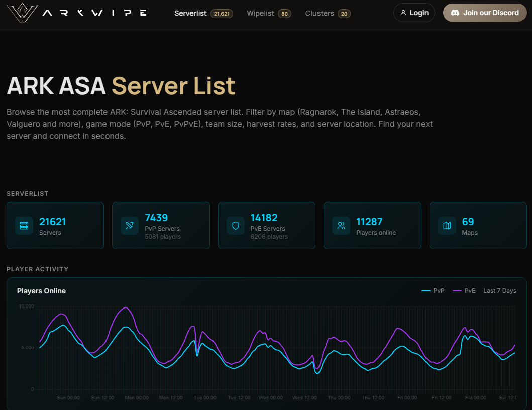The height and width of the screenshot is (410, 532).
Task: Click the '5081 players' text
Action: point(163,237)
